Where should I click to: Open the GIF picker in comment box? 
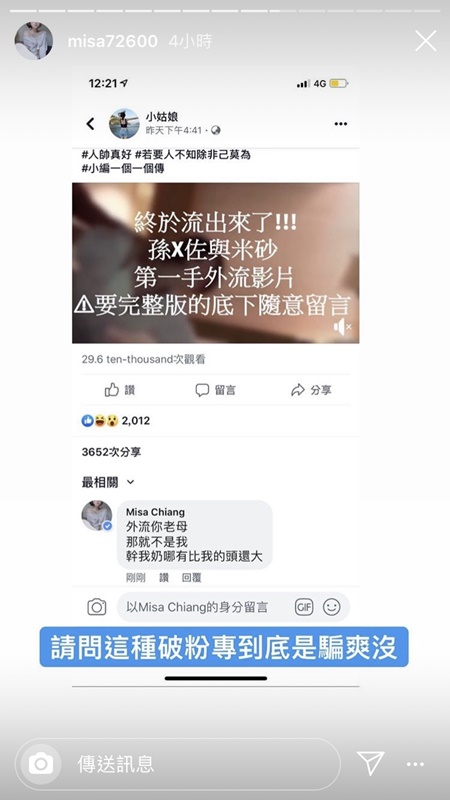click(x=304, y=607)
